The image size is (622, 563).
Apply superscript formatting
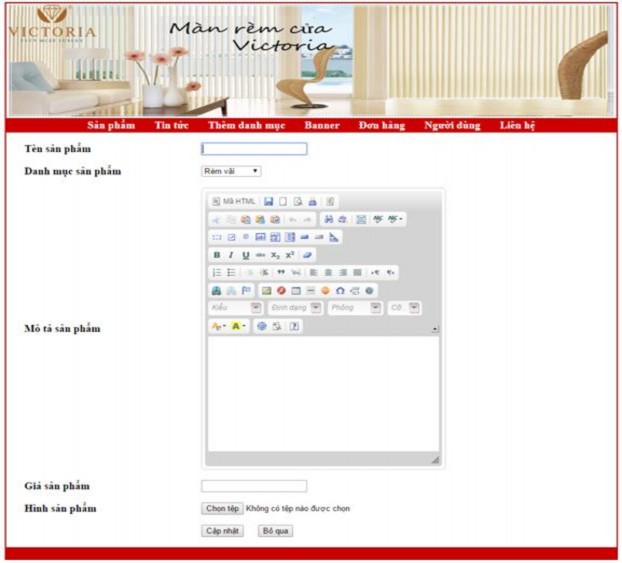point(290,255)
